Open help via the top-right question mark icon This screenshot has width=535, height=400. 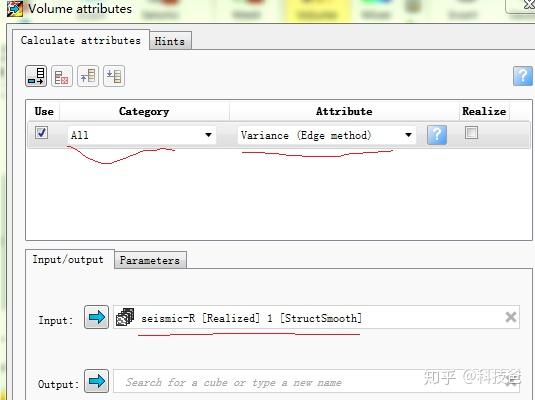[x=523, y=76]
